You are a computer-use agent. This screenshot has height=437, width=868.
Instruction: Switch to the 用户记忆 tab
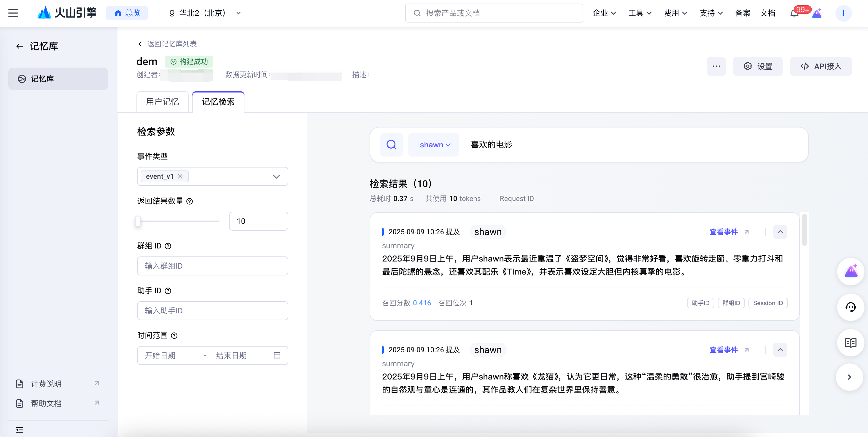click(162, 102)
